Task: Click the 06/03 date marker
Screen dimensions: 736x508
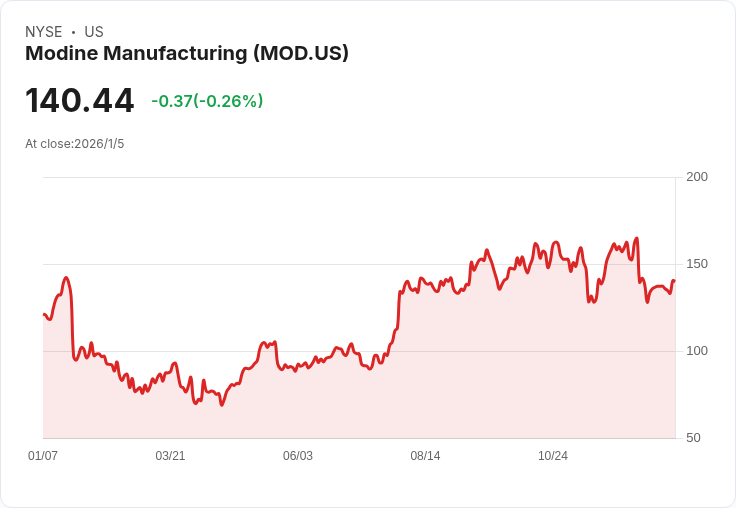Action: coord(298,456)
